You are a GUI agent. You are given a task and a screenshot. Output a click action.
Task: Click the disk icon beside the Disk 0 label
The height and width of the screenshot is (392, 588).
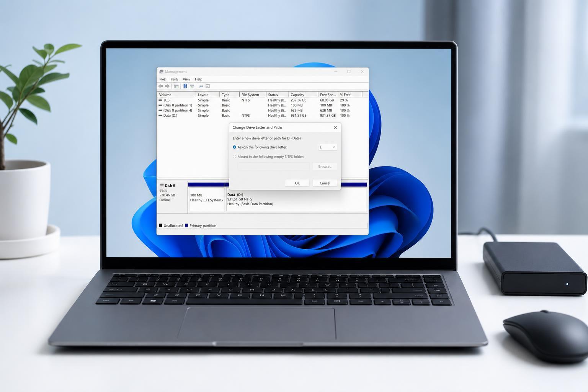pyautogui.click(x=162, y=185)
